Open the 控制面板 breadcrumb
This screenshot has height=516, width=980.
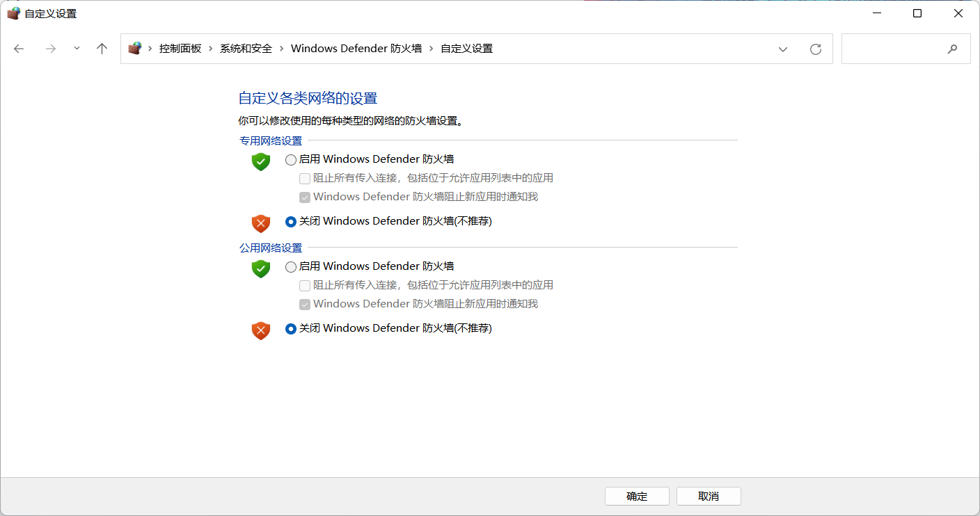[x=180, y=49]
